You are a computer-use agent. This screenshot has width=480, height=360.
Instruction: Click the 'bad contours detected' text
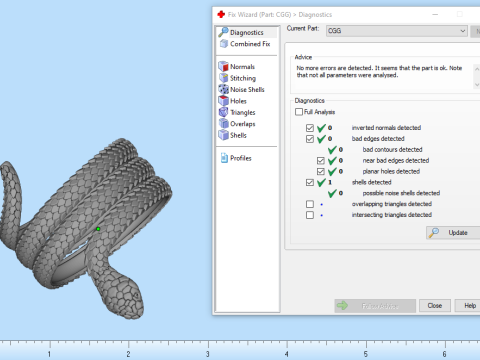(x=392, y=150)
